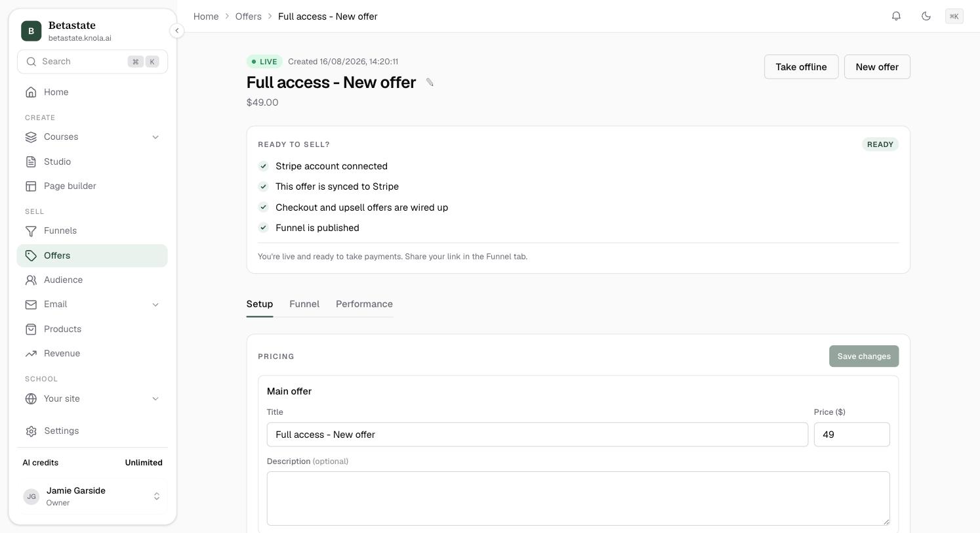Click the Home house icon in sidebar

tap(31, 92)
